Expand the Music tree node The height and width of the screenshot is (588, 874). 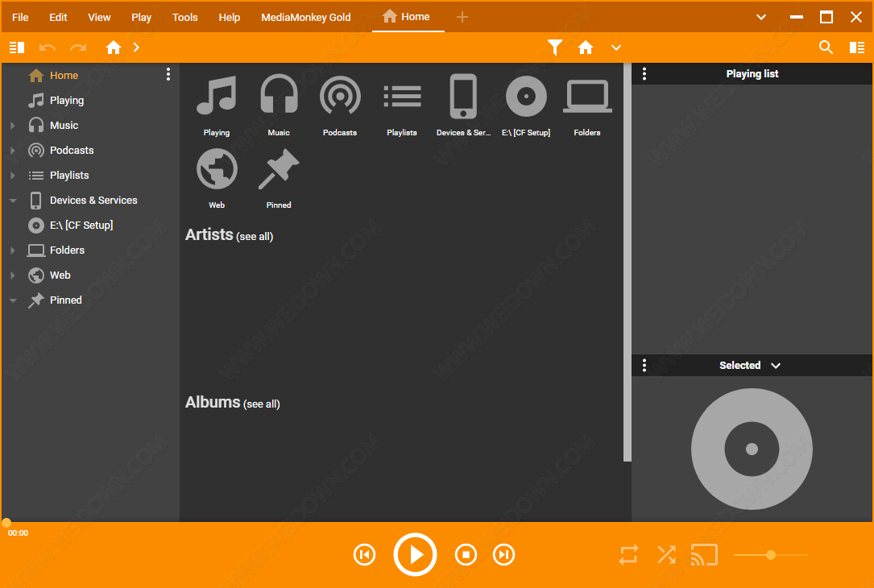pos(13,126)
